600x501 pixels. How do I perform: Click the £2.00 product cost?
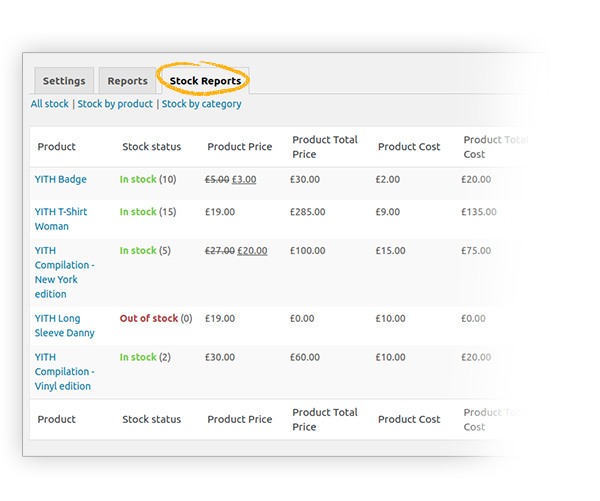click(x=388, y=179)
